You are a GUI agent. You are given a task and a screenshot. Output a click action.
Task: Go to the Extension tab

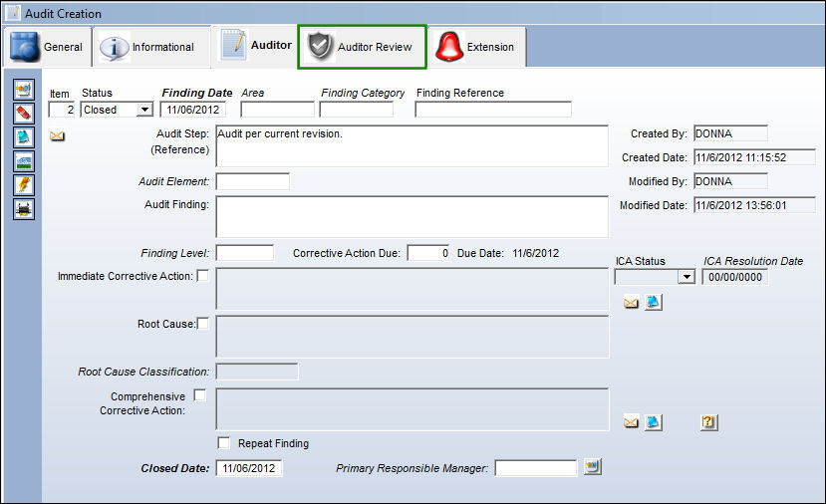476,47
